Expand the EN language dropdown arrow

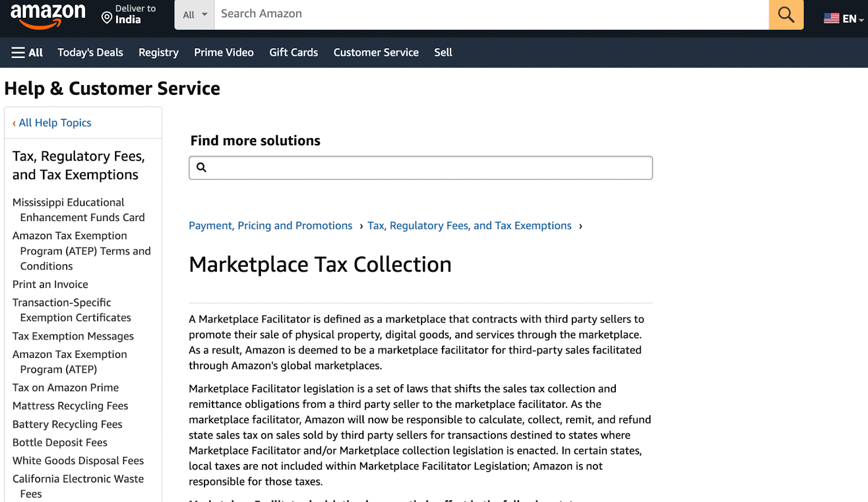(861, 20)
